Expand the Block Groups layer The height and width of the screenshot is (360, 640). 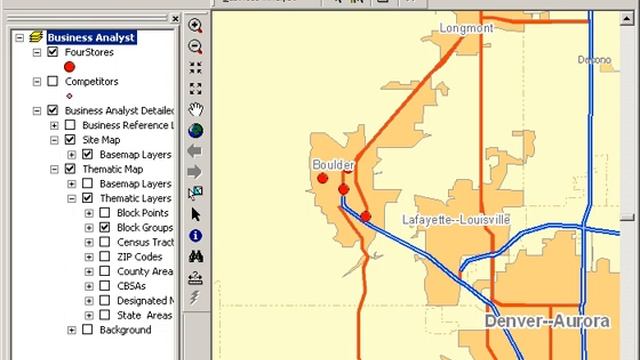pos(89,228)
